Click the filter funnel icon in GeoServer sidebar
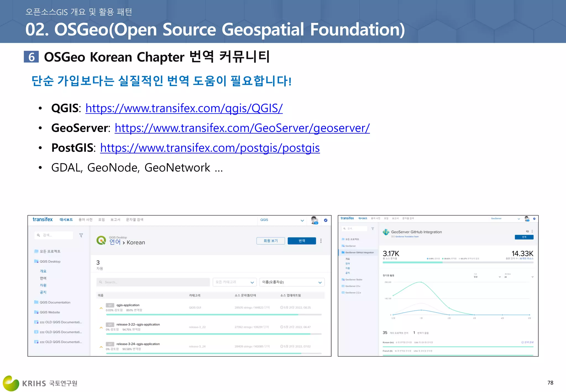The height and width of the screenshot is (392, 566). coord(373,229)
